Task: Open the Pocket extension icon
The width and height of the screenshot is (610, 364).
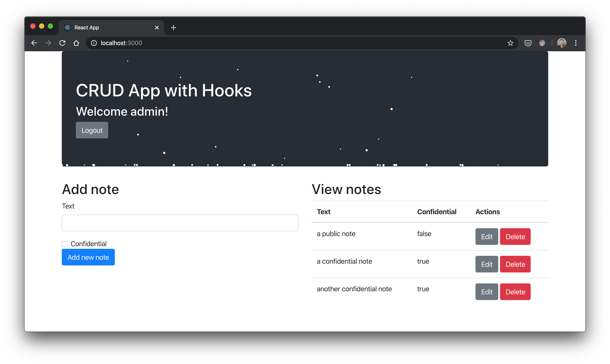Action: click(528, 43)
